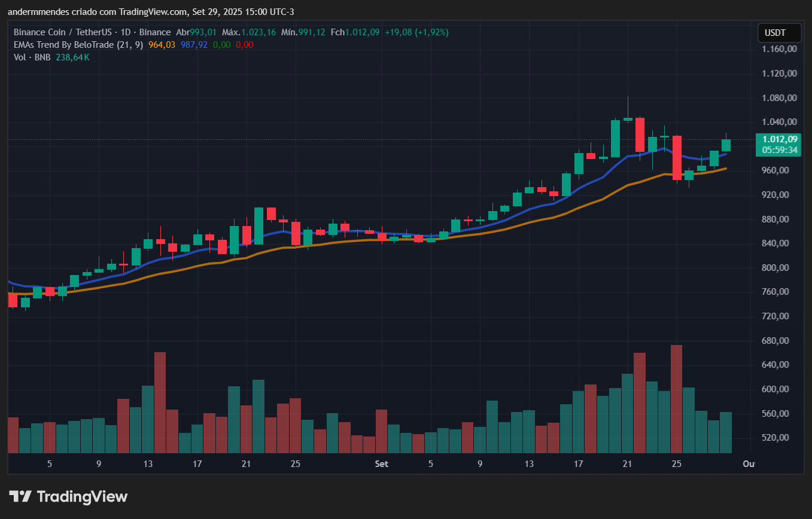The width and height of the screenshot is (812, 519).
Task: Click the Mín. 991,12 low value
Action: pyautogui.click(x=303, y=32)
